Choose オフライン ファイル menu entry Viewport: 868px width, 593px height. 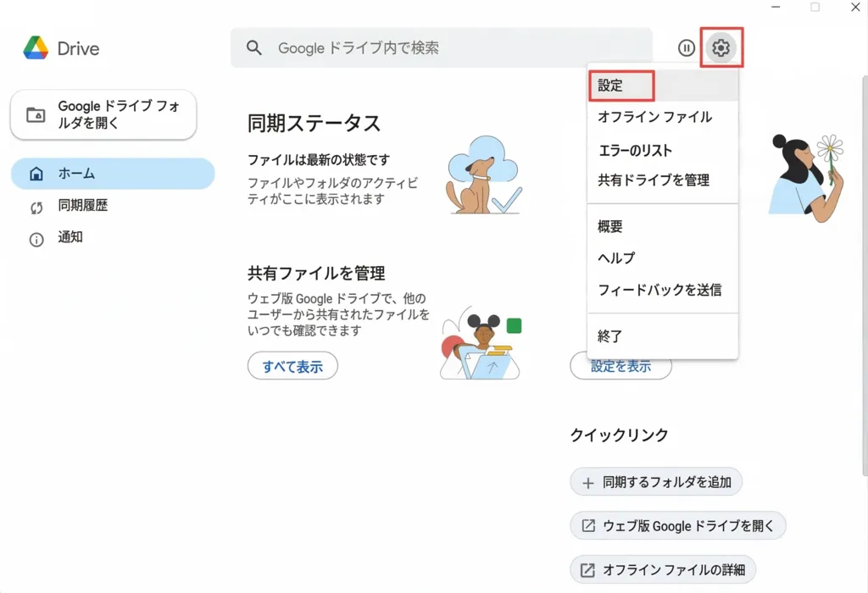(654, 117)
